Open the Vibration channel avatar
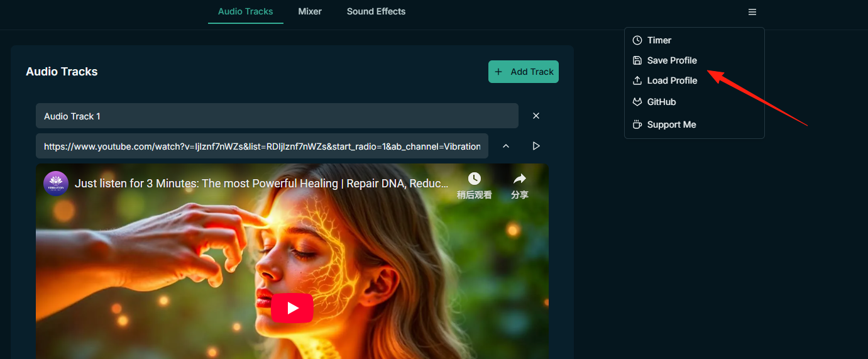The width and height of the screenshot is (868, 359). 56,184
